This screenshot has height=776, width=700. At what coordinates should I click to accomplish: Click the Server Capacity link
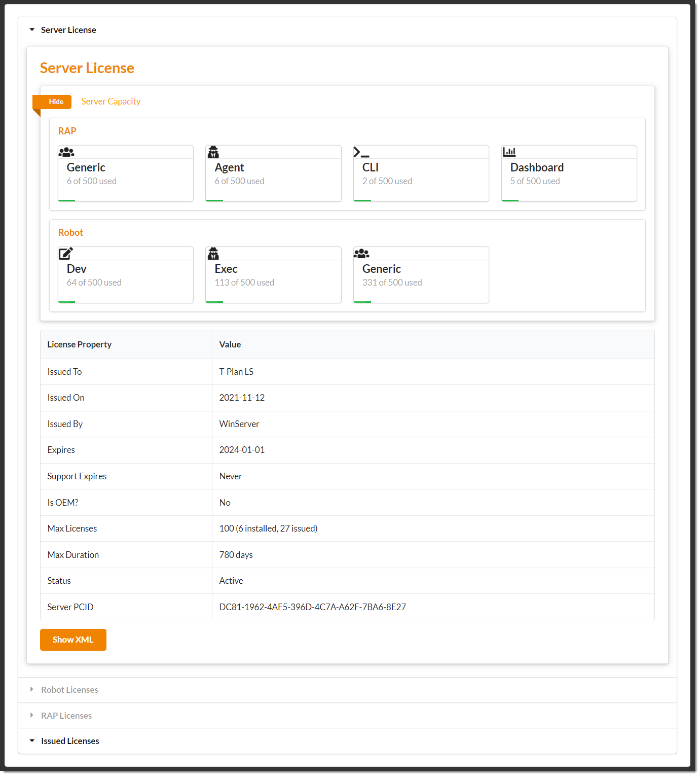111,101
